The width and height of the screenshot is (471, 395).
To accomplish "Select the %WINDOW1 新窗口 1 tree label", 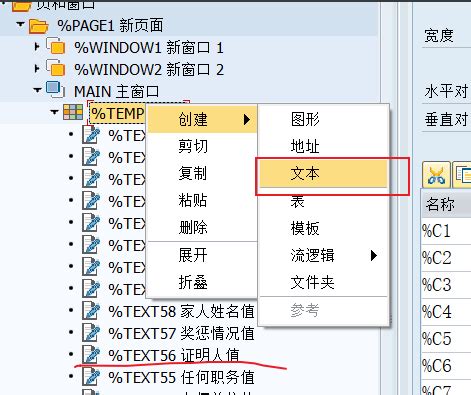I will coord(149,48).
